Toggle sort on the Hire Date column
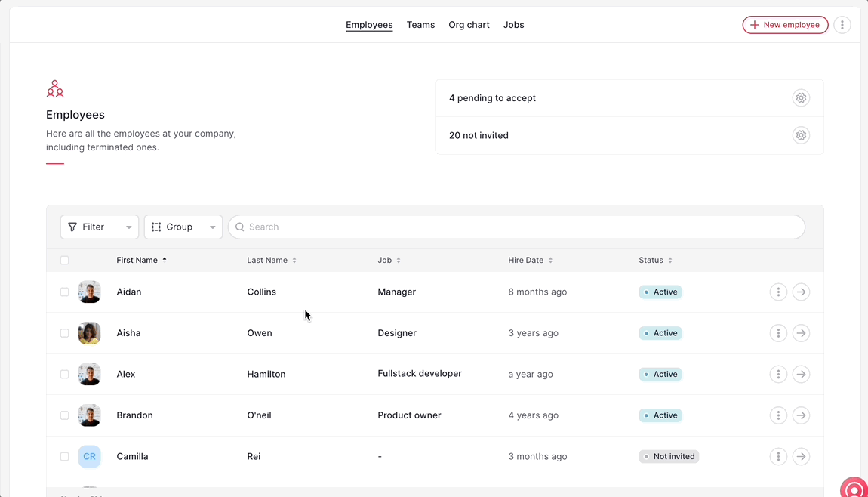The height and width of the screenshot is (497, 868). tap(550, 260)
